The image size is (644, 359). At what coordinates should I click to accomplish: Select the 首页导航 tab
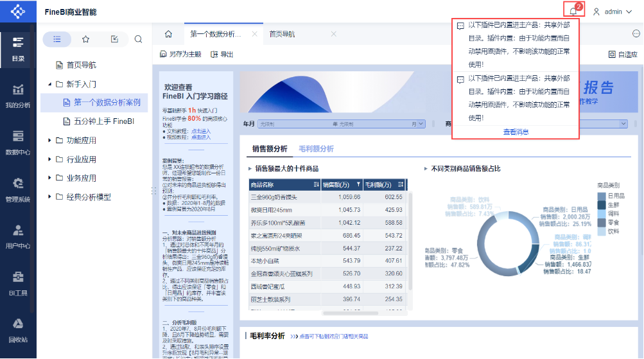click(x=282, y=34)
